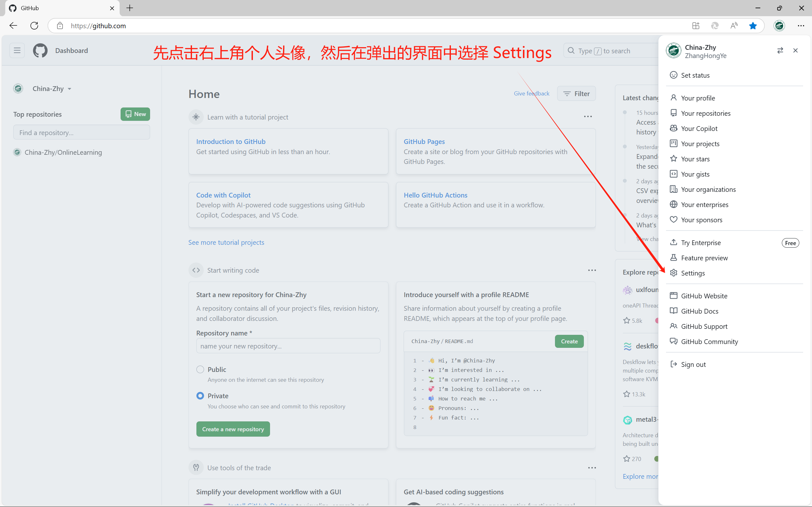Open Feature preview menu item

(x=735, y=258)
